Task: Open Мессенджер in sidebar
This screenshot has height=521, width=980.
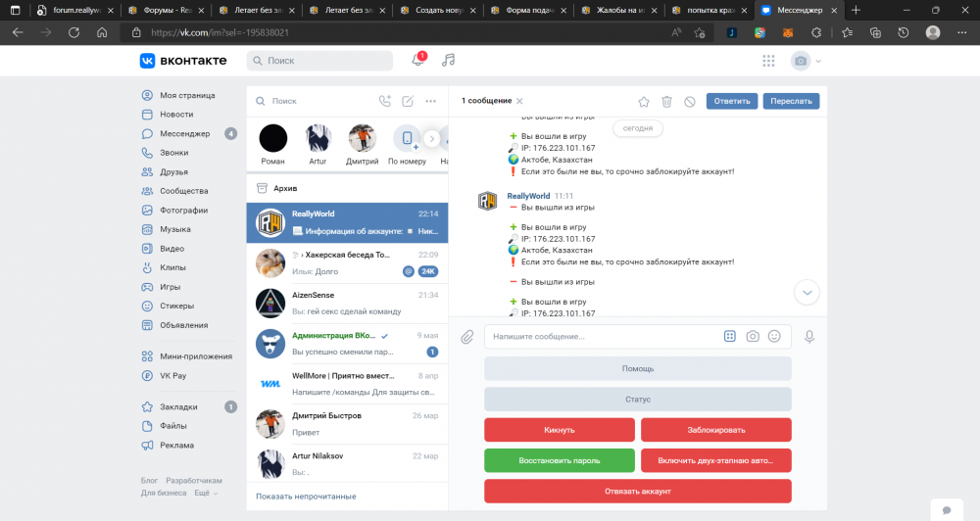Action: click(x=187, y=134)
